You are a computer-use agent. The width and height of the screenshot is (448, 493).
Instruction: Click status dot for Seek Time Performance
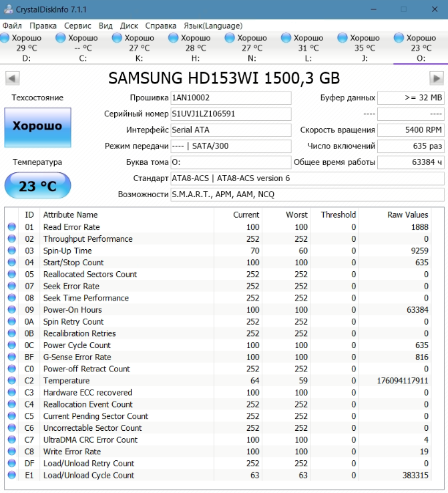[12, 298]
